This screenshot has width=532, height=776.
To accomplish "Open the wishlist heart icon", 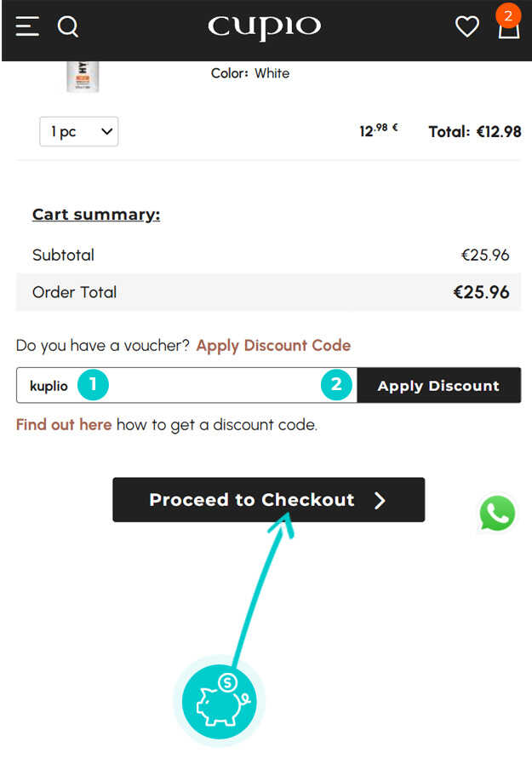I will click(x=466, y=27).
